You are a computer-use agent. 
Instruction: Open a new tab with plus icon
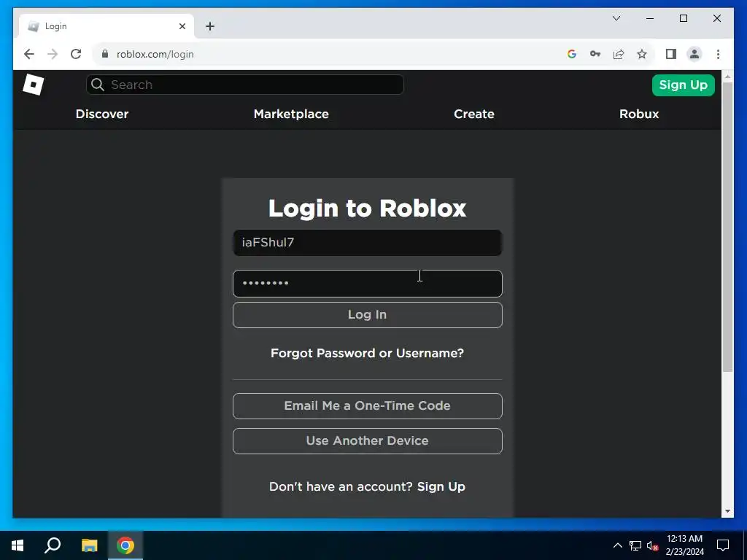tap(210, 26)
